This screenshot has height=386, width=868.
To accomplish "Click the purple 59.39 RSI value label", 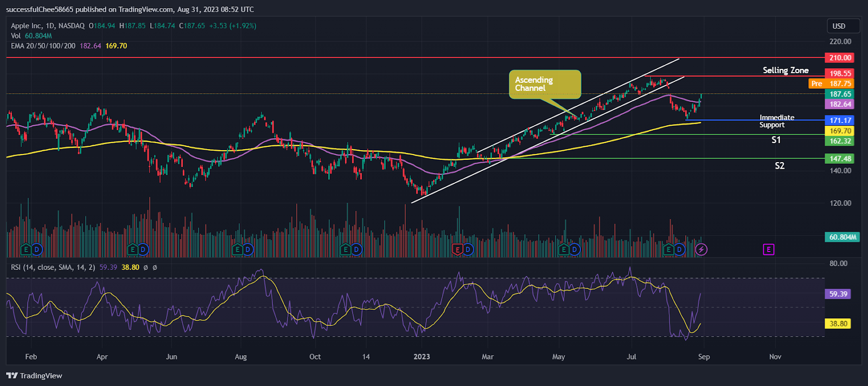I will [838, 294].
